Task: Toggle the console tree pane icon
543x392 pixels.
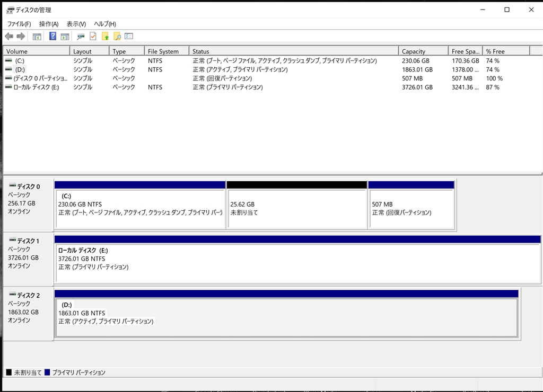Action: point(37,37)
